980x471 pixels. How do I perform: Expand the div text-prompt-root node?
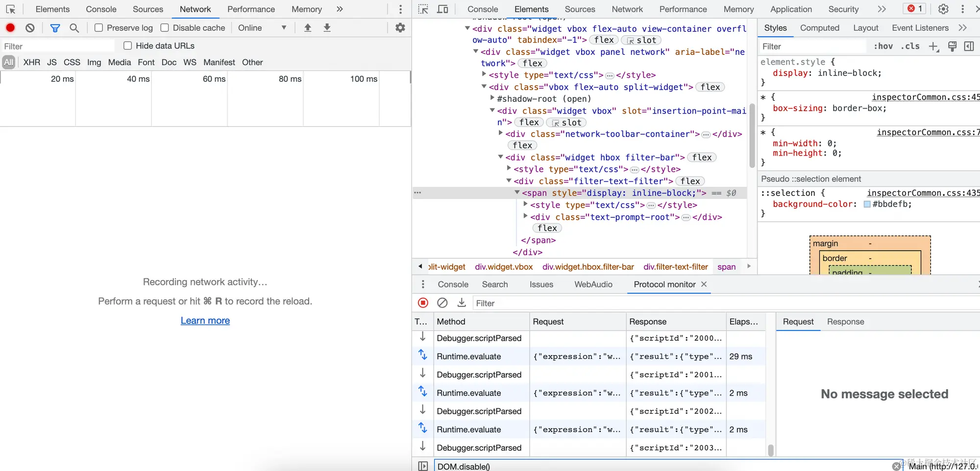(x=525, y=216)
